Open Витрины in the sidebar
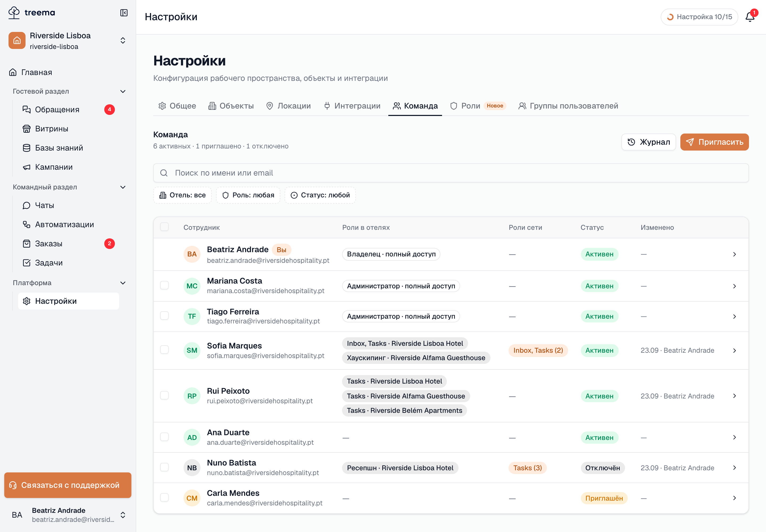The image size is (766, 532). [x=68, y=129]
